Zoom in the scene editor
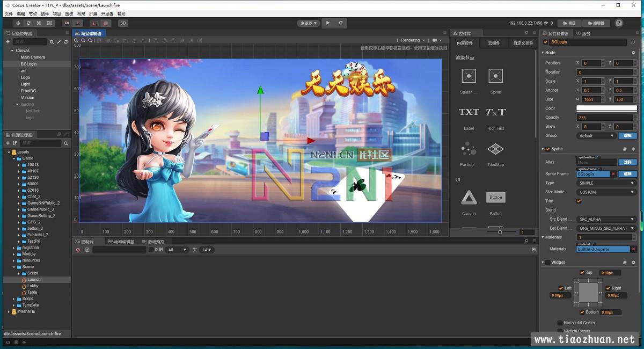The height and width of the screenshot is (349, 644). (x=76, y=40)
